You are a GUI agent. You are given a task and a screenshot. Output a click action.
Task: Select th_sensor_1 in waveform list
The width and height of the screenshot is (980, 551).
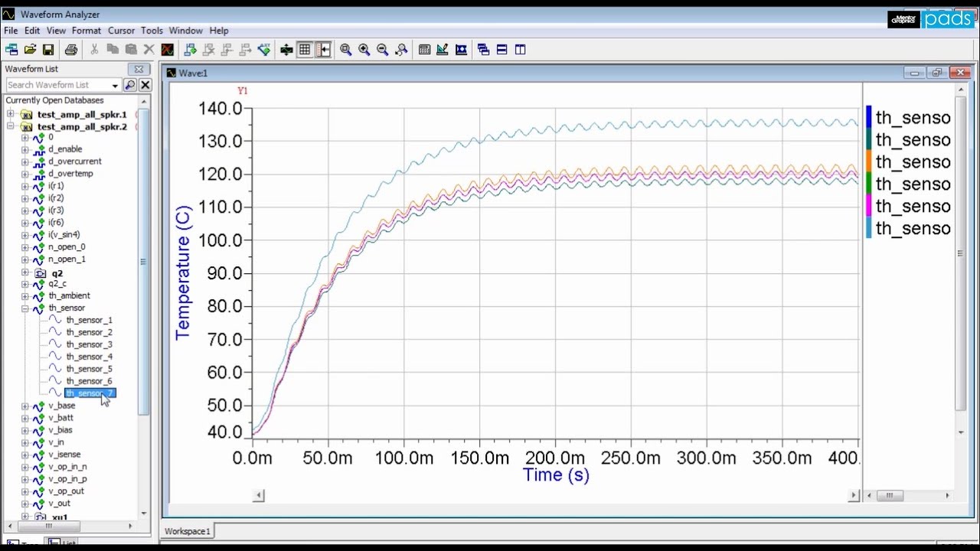pyautogui.click(x=89, y=320)
